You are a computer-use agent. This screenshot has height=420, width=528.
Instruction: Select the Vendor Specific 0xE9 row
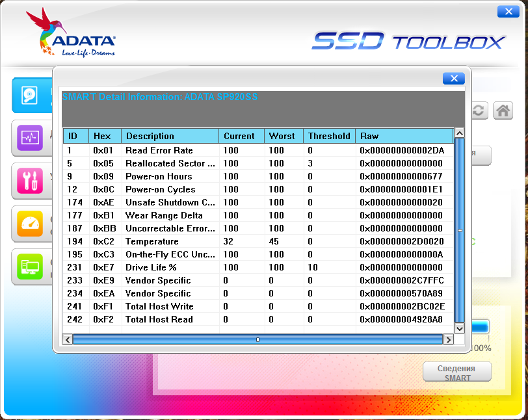(x=258, y=280)
